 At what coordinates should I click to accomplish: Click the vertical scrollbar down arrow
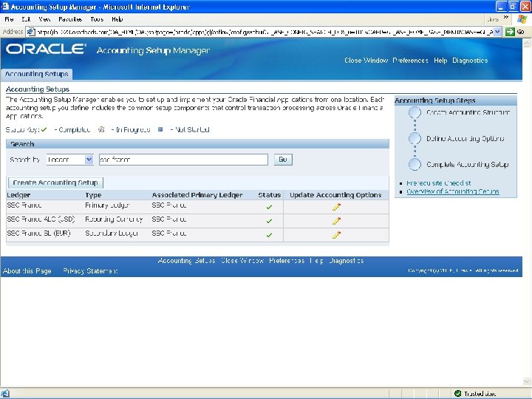pyautogui.click(x=527, y=381)
